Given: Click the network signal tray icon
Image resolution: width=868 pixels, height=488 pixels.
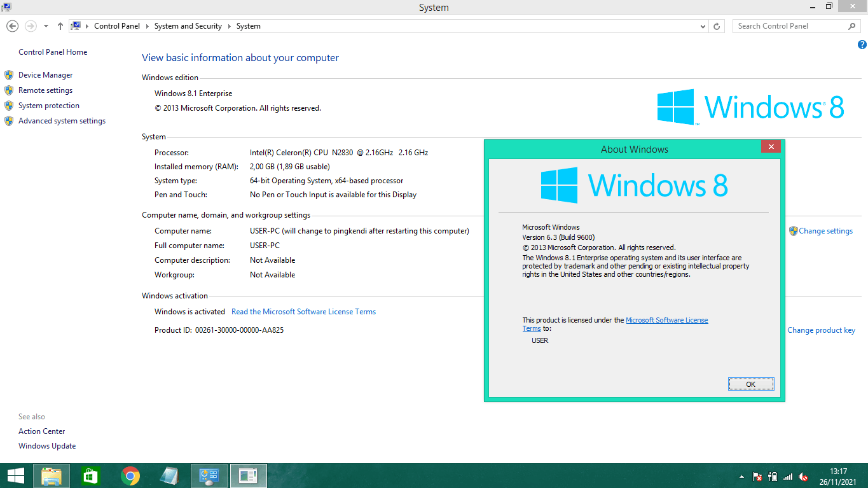Looking at the screenshot, I should tap(788, 476).
